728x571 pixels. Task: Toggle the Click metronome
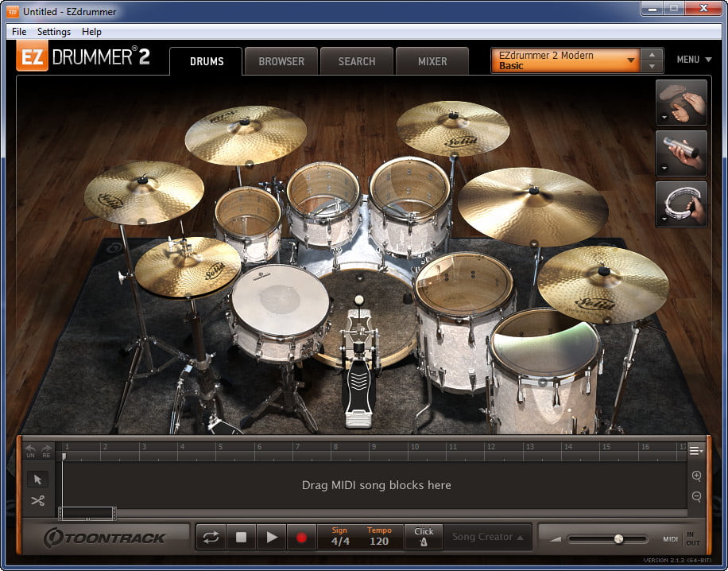(x=424, y=537)
